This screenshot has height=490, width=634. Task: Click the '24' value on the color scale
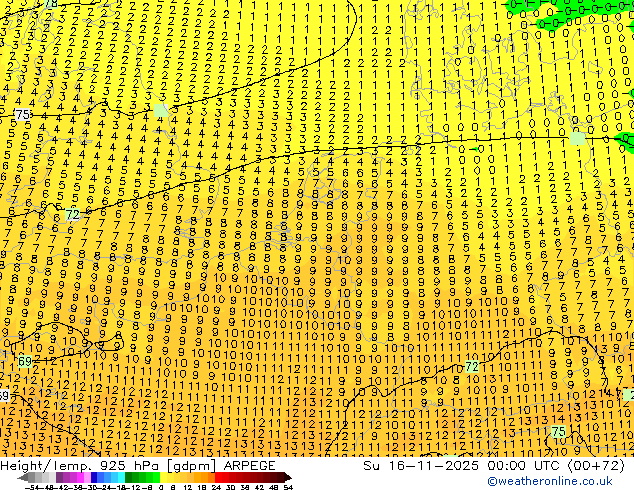216,487
